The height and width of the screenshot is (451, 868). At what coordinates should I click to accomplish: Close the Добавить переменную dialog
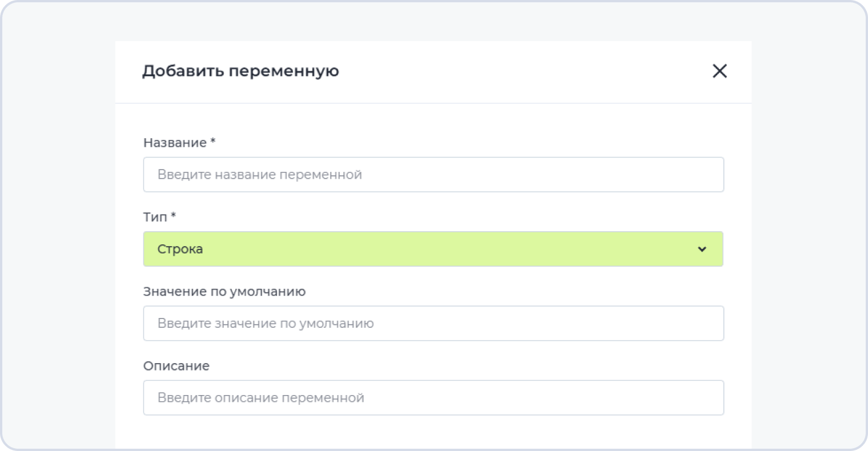(720, 71)
